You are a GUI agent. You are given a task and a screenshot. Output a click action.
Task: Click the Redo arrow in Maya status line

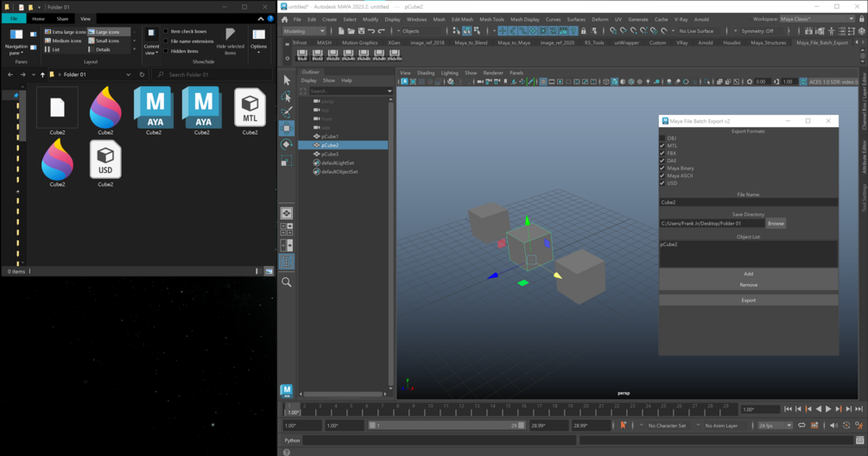(x=382, y=31)
